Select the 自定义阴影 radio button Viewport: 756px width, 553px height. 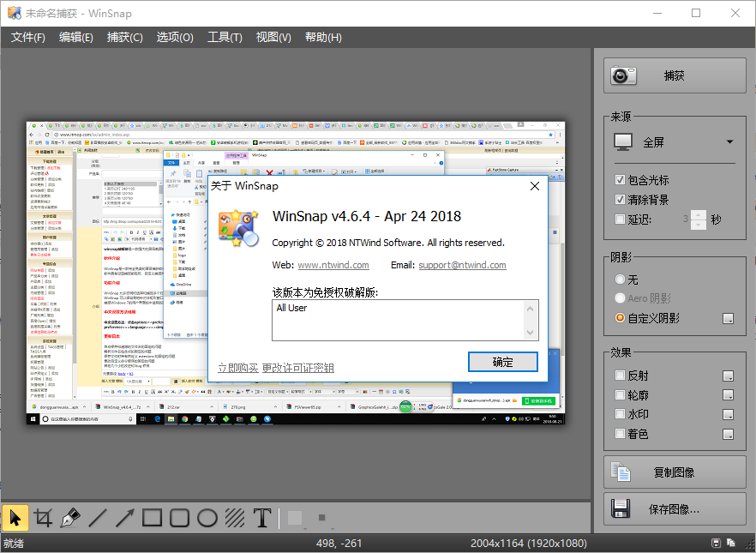(620, 318)
